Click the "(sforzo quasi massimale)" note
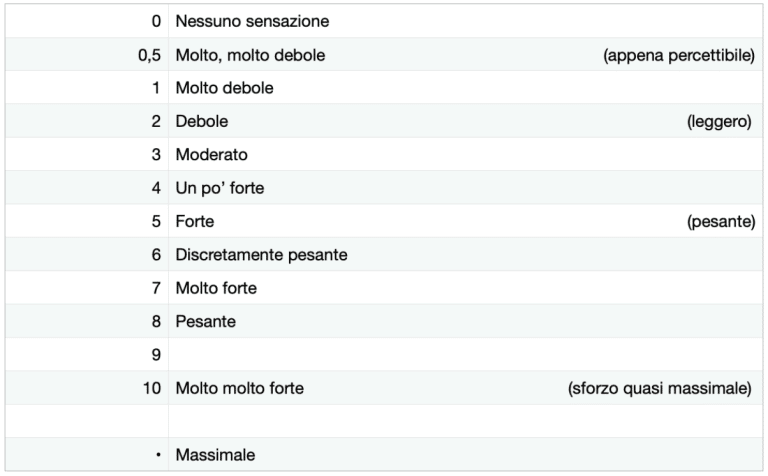 [658, 388]
